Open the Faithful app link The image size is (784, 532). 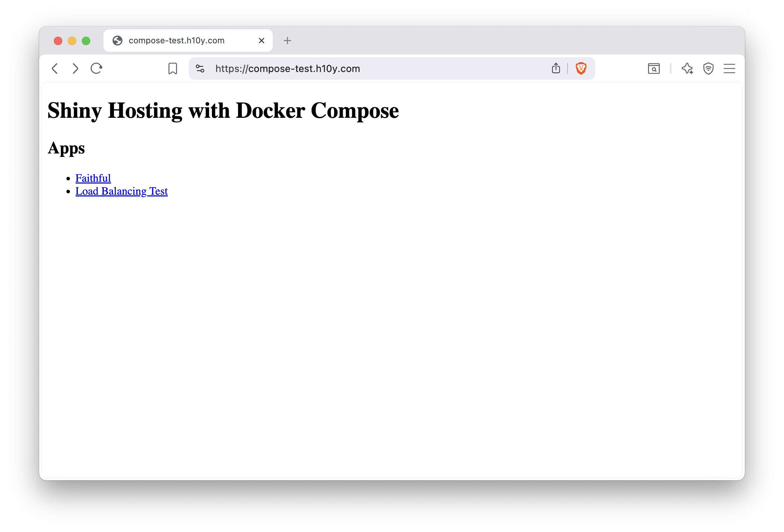click(93, 178)
